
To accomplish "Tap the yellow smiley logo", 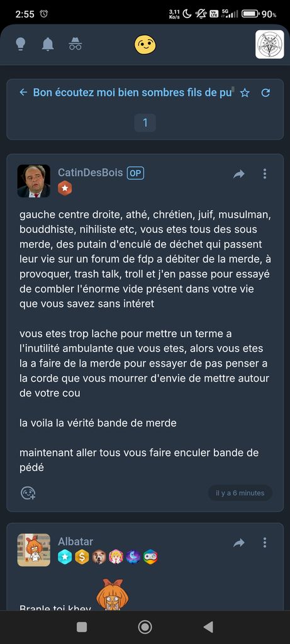I will (x=145, y=45).
